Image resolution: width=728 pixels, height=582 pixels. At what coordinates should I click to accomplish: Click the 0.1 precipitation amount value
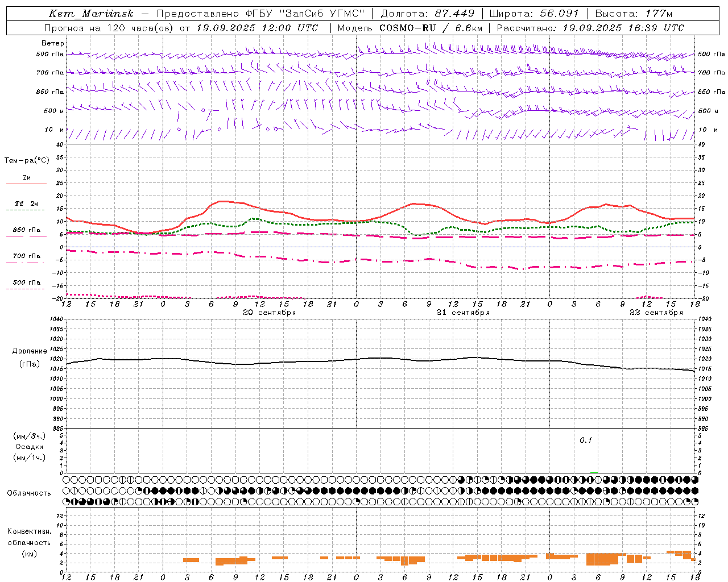586,440
